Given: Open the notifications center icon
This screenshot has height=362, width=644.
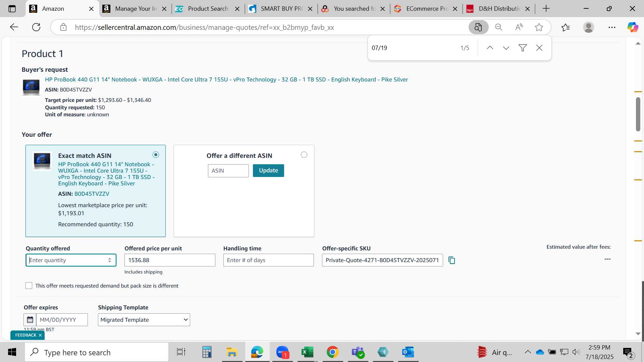Looking at the screenshot, I should pos(629,352).
